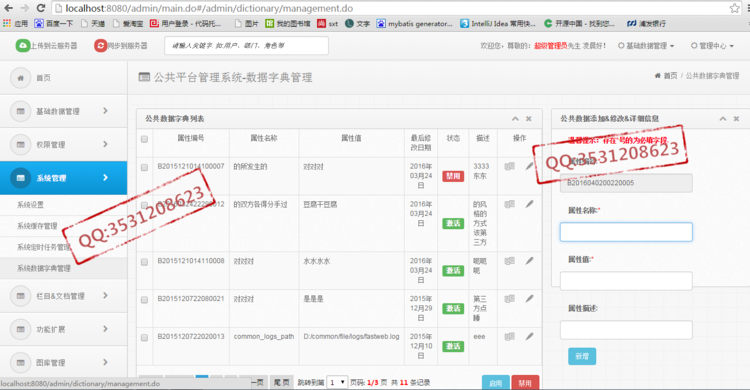Click the 栏目&文档管理 sidebar round icon
750x390 pixels.
pyautogui.click(x=21, y=296)
